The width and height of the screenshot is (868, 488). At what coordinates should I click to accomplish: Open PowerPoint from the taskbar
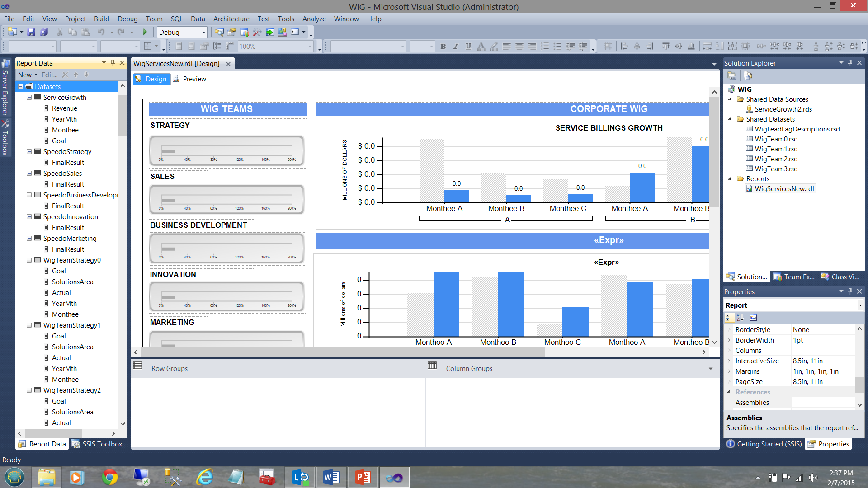point(363,477)
